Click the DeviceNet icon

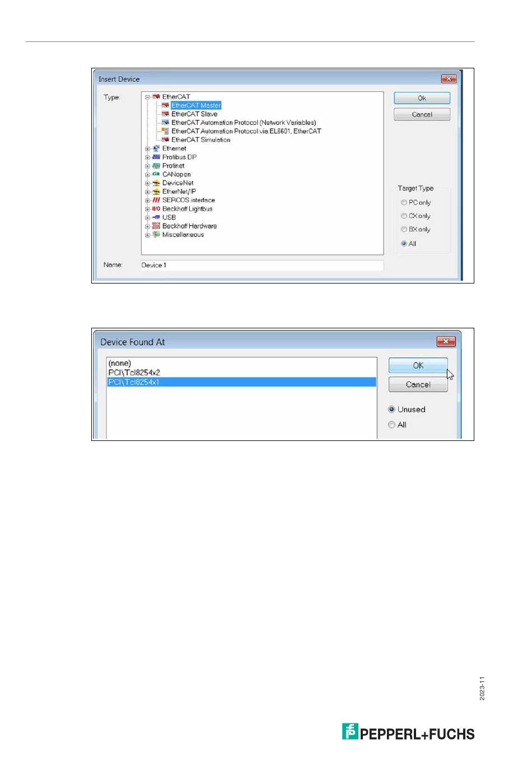156,183
